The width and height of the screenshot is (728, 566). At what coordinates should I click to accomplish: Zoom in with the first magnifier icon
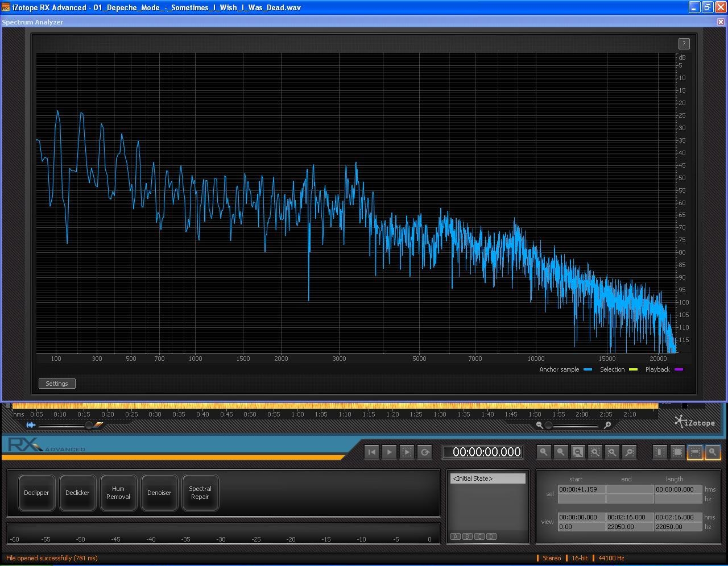[544, 452]
